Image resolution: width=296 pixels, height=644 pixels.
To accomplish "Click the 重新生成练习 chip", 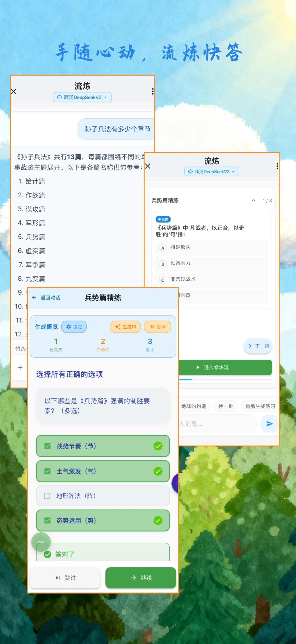I will [260, 406].
